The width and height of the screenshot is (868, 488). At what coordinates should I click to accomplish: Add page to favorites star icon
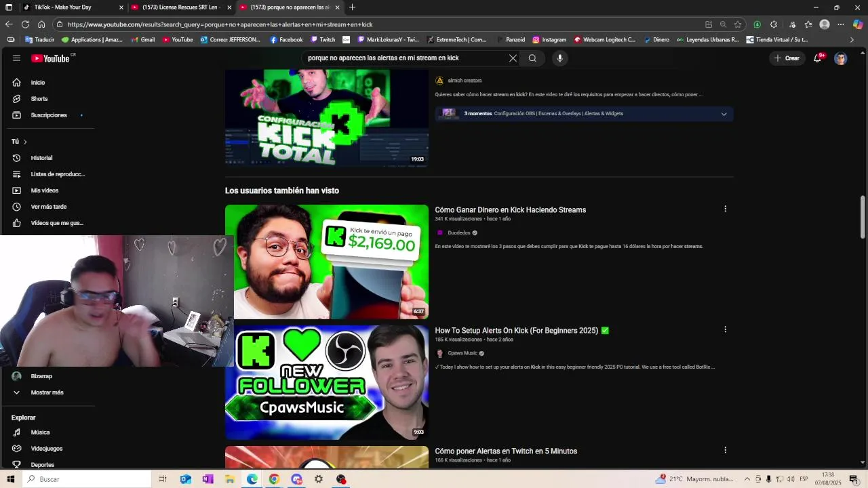point(738,24)
